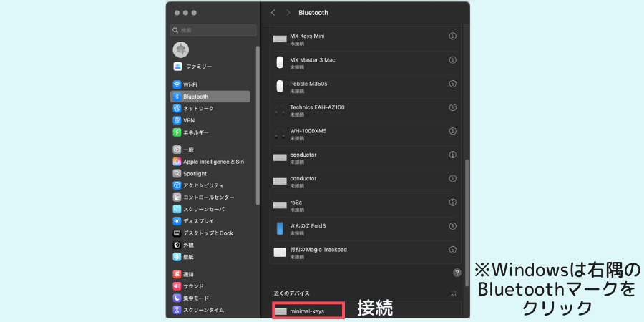The height and width of the screenshot is (322, 644).
Task: Select the Magic Trackpad row
Action: click(366, 253)
